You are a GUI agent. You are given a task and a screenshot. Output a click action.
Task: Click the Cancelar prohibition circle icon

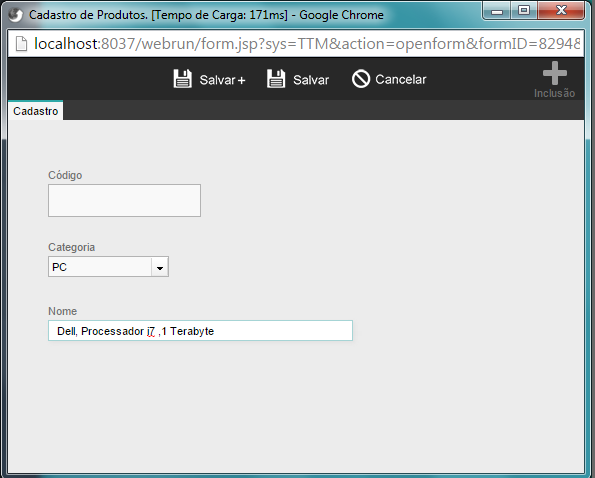coord(360,79)
